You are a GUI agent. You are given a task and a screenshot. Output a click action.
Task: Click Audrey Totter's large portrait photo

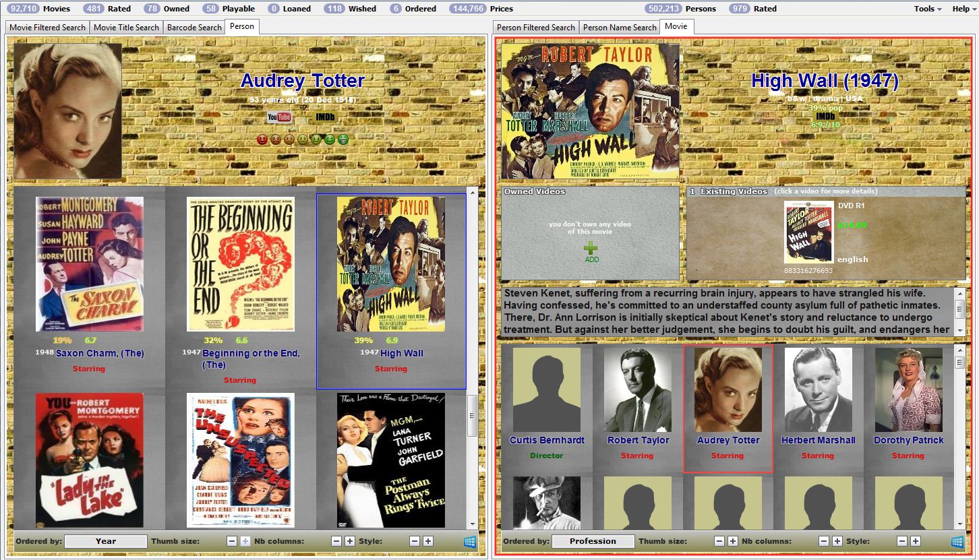coord(68,111)
